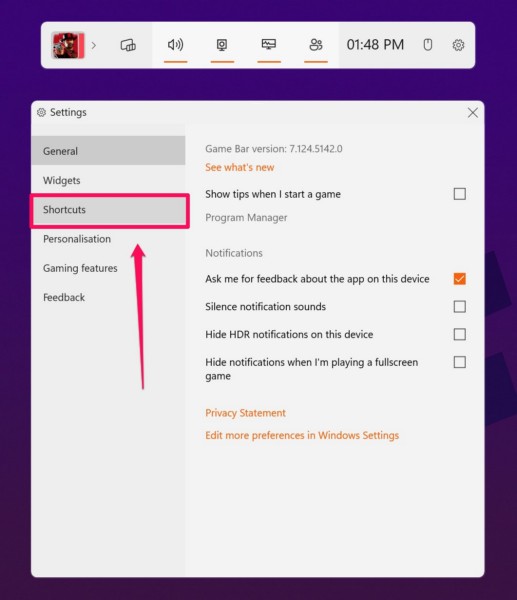Check Hide notifications when playing fullscreen game
517x600 pixels.
[460, 362]
